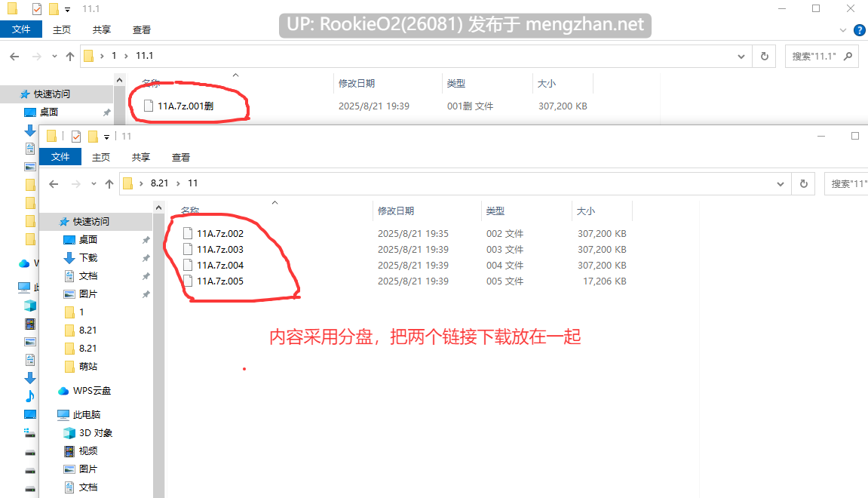The height and width of the screenshot is (498, 868).
Task: Click the properties checkmark icon in 11 title bar
Action: pyautogui.click(x=76, y=137)
